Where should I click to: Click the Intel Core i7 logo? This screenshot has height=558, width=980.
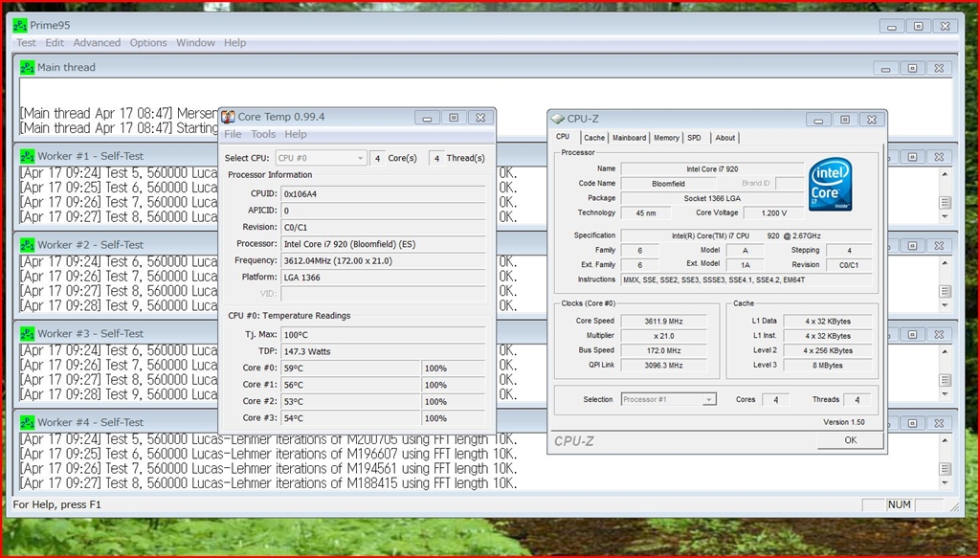(x=832, y=186)
